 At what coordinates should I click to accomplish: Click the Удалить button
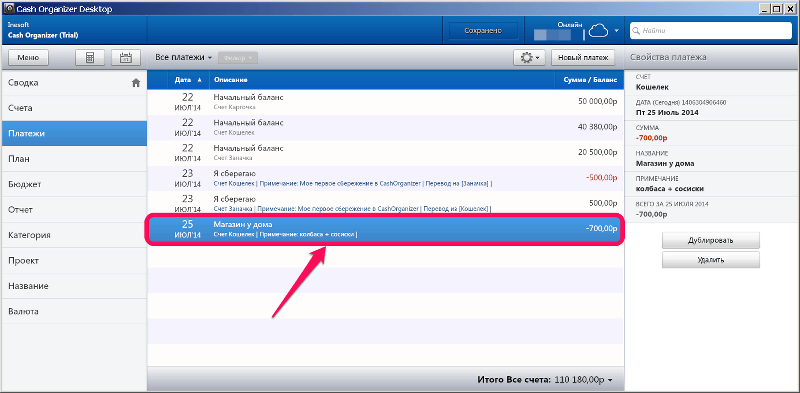[711, 260]
